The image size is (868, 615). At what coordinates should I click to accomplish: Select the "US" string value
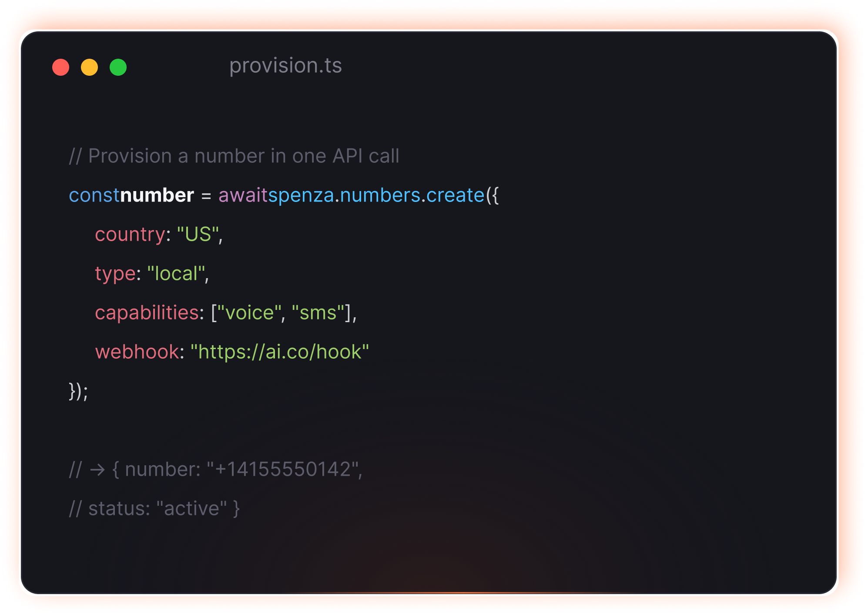tap(198, 234)
